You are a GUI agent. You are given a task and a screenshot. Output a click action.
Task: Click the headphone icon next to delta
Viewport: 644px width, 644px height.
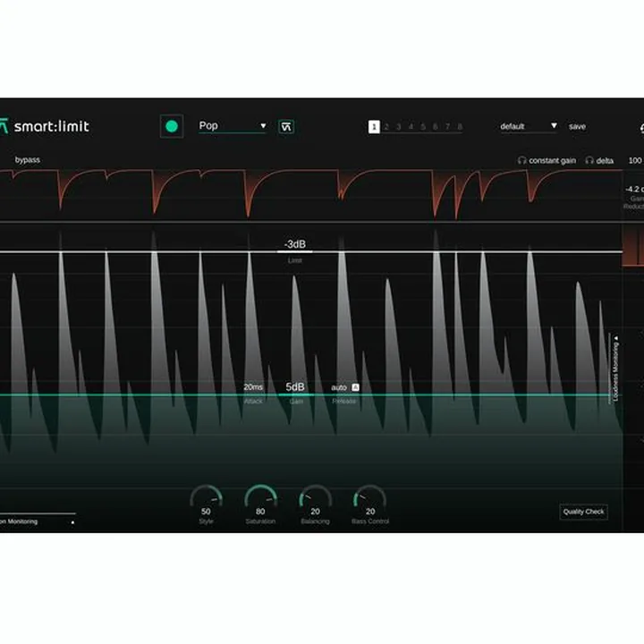tap(589, 160)
